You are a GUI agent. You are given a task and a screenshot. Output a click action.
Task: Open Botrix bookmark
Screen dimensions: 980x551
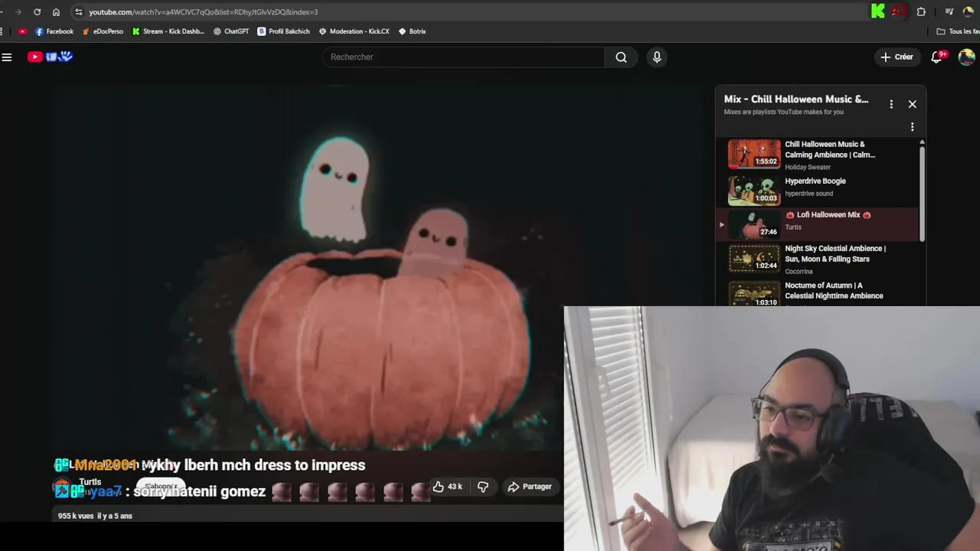412,31
